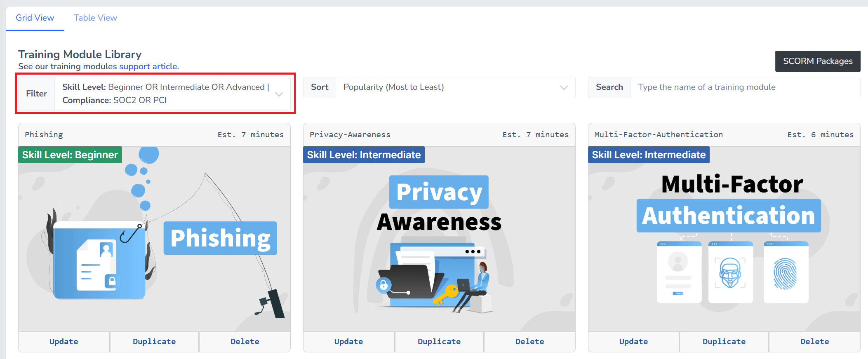This screenshot has height=359, width=868.
Task: Delete the Multi-Factor-Authentication module
Action: coord(815,342)
